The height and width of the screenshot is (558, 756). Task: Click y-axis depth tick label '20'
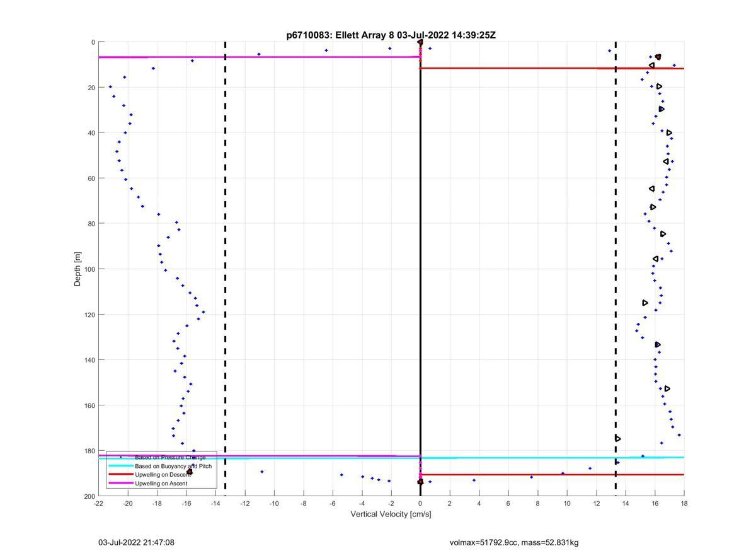click(91, 88)
